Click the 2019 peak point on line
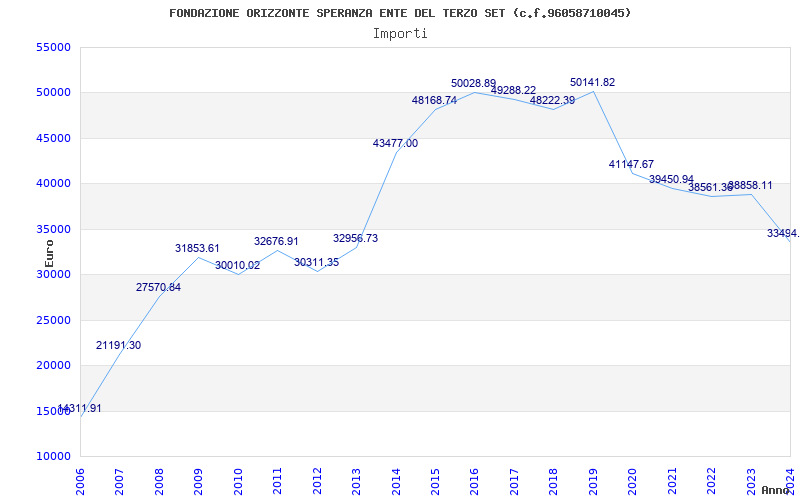 593,91
